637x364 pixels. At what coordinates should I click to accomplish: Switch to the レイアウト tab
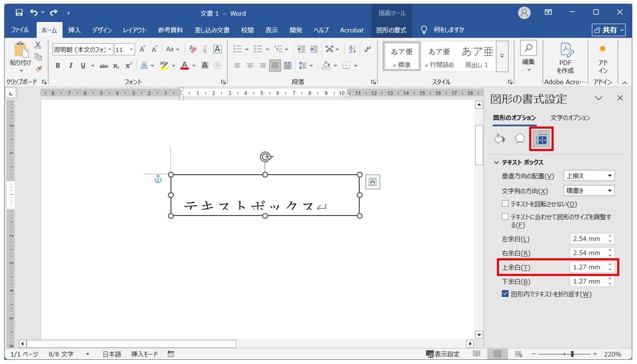point(135,30)
